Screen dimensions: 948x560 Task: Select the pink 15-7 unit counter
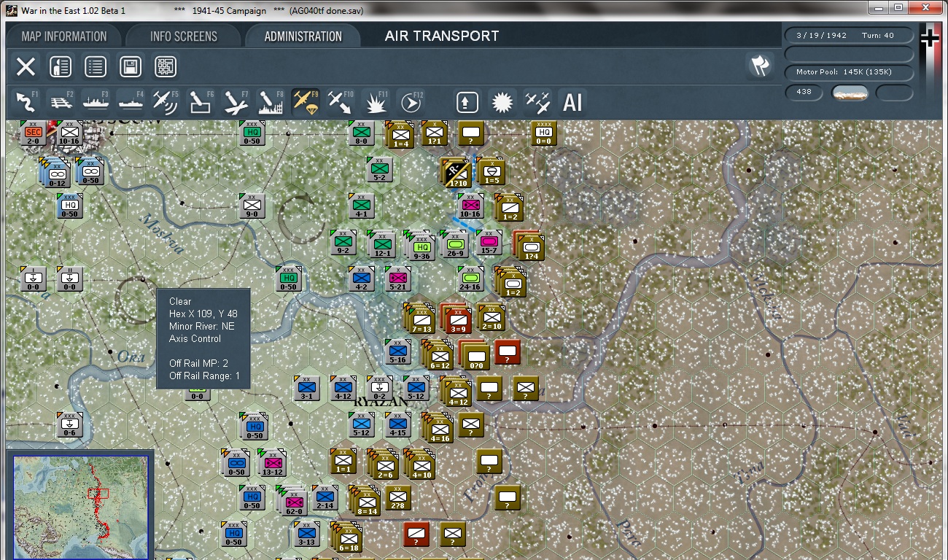489,243
